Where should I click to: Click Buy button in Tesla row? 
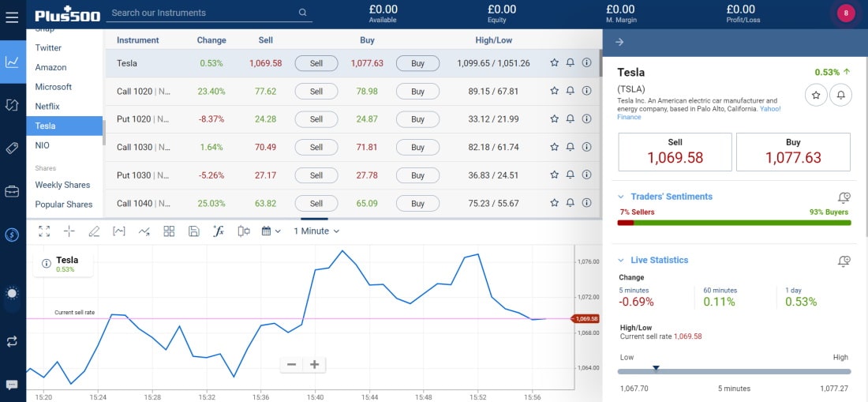click(417, 63)
